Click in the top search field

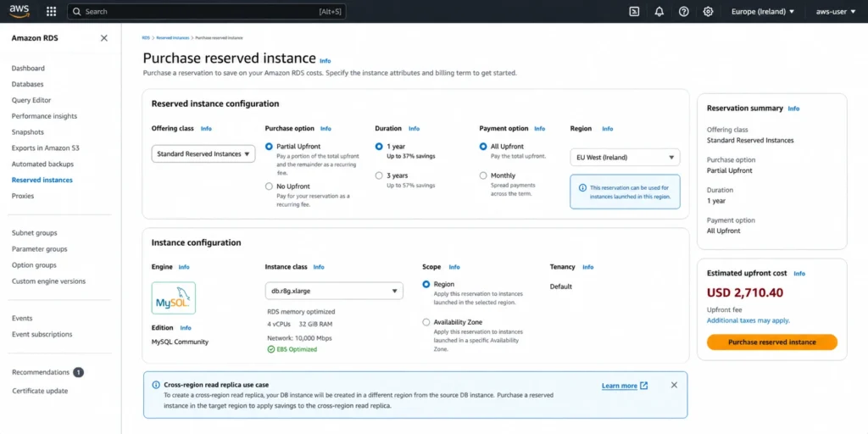(207, 12)
